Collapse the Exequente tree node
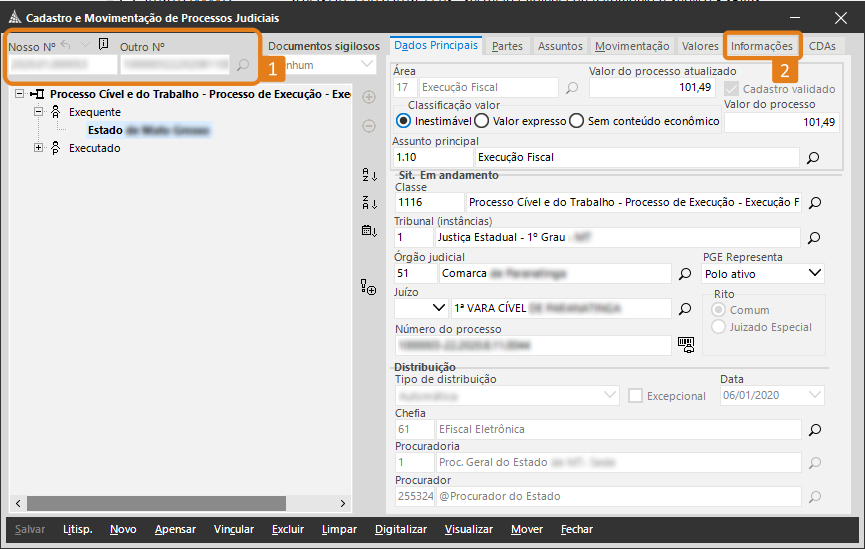Image resolution: width=865 pixels, height=549 pixels. coord(39,112)
